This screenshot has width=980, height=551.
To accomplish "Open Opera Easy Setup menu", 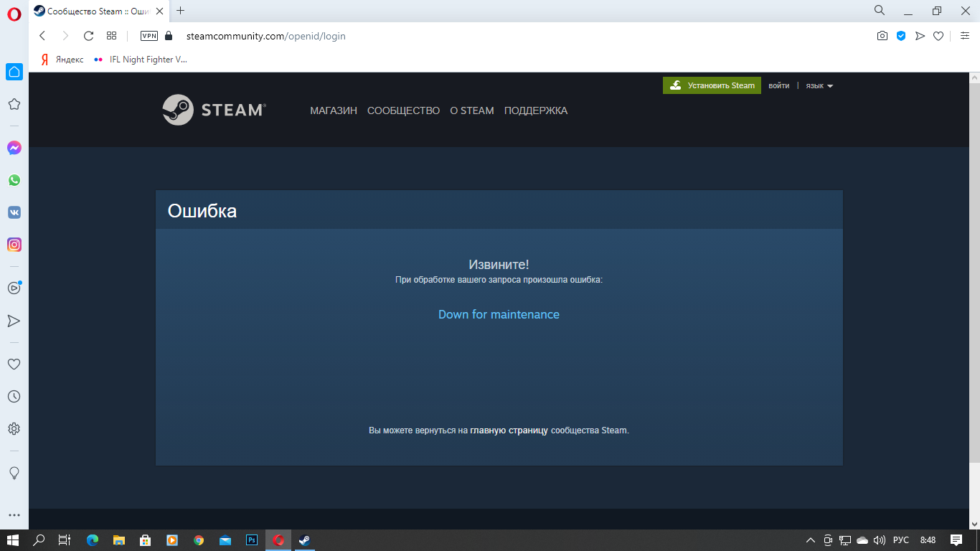I will point(963,36).
